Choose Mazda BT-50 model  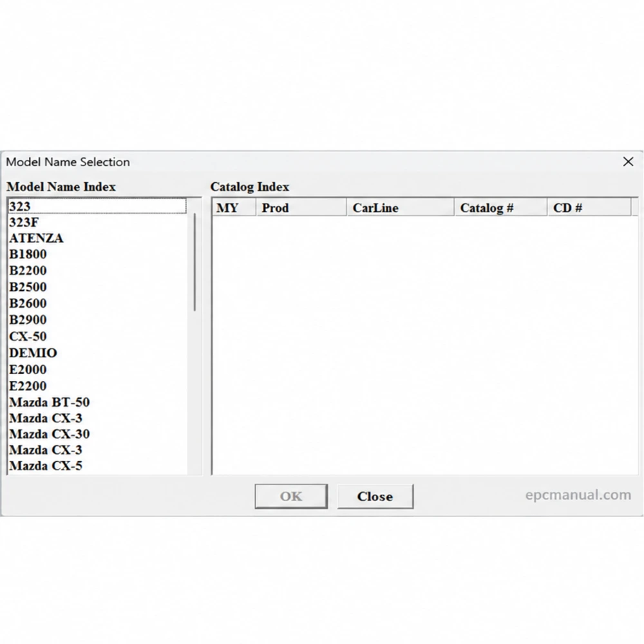[97, 402]
